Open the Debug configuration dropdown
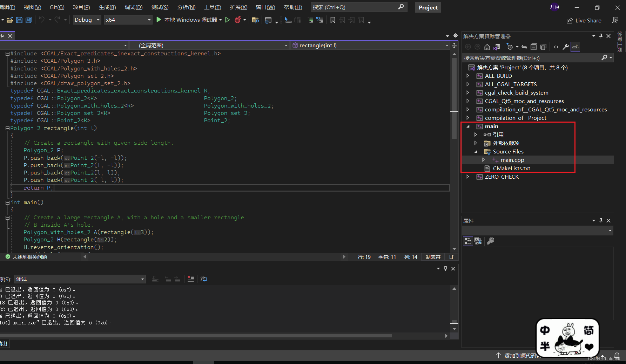 click(87, 20)
